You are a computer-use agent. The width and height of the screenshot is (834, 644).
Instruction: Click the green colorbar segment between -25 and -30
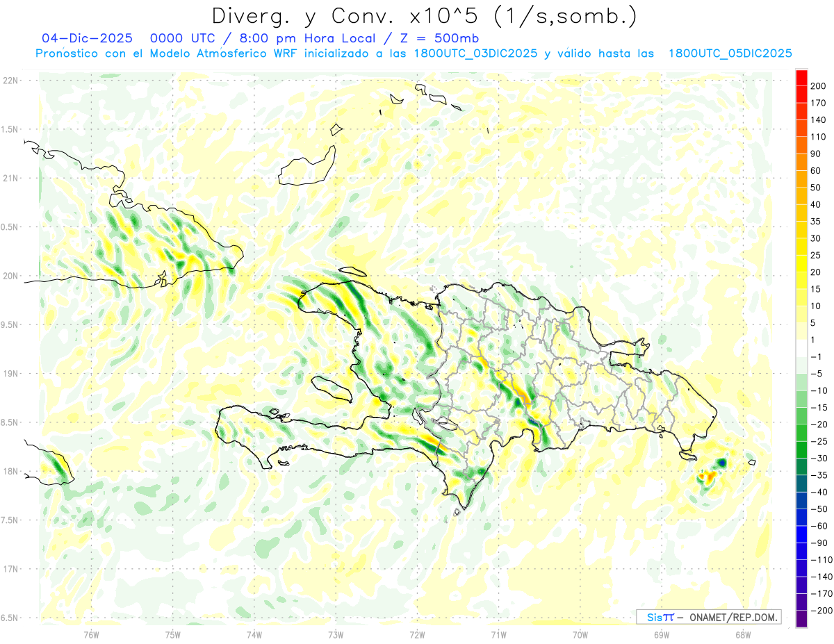(x=802, y=449)
